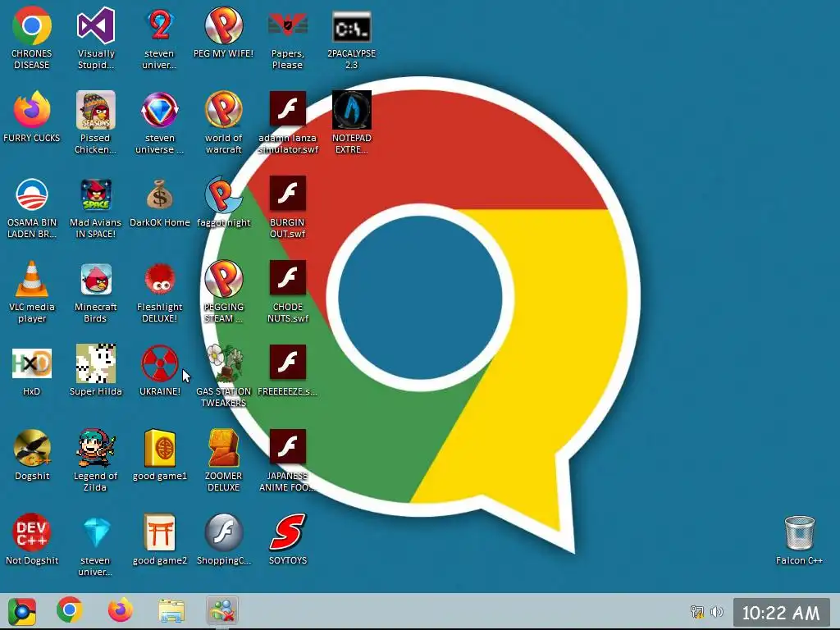Open the volume speaker tray icon
Viewport: 840px width, 630px height.
tap(717, 612)
